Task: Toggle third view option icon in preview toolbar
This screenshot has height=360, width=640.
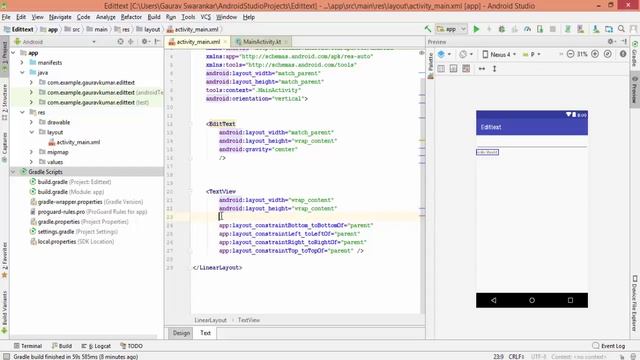Action: pos(466,69)
